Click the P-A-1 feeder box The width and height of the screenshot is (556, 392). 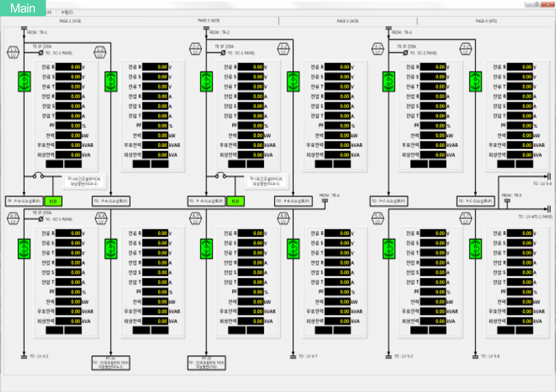coord(24,201)
